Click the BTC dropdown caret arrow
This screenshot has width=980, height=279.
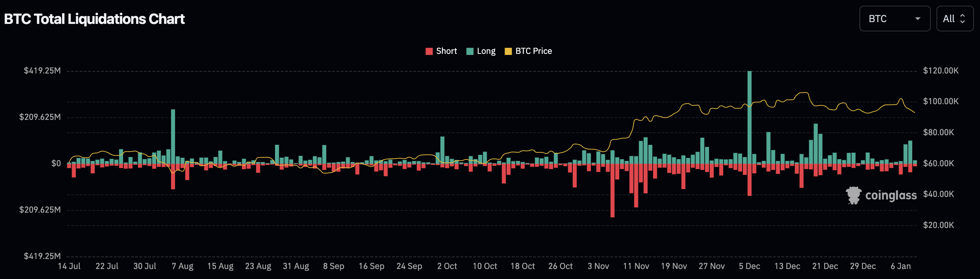[918, 19]
